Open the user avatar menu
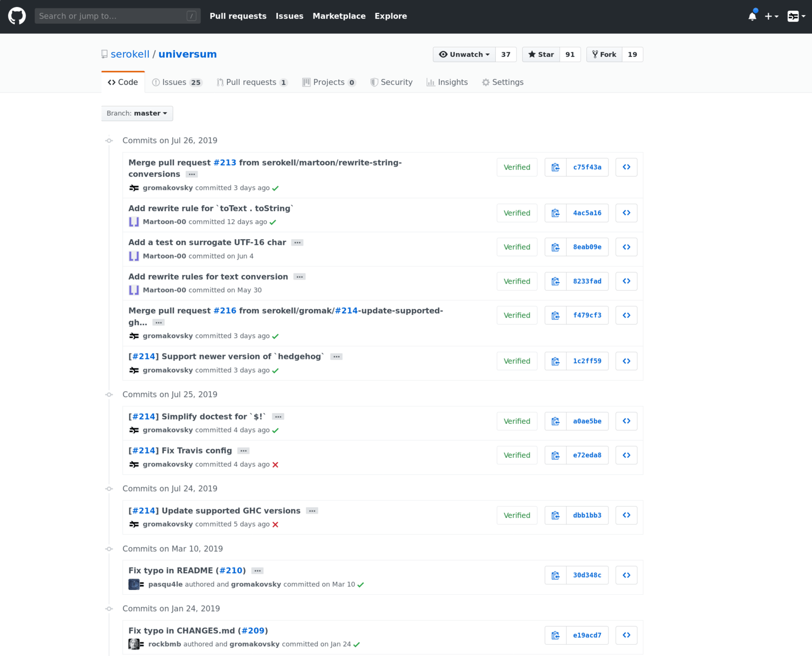Screen dimensions: 812x656 796,16
